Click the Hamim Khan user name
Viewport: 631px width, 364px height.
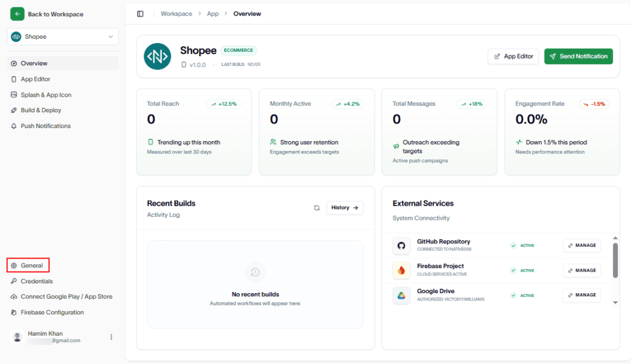click(45, 333)
